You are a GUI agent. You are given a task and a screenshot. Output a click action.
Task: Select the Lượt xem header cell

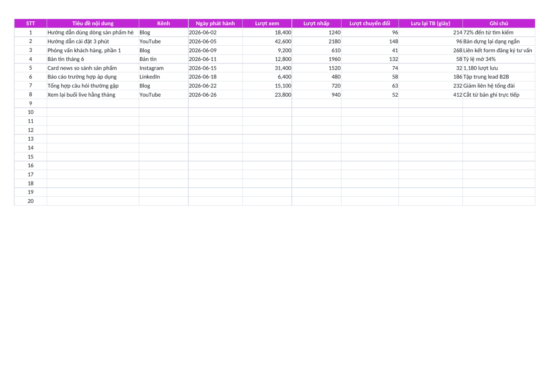click(x=267, y=24)
